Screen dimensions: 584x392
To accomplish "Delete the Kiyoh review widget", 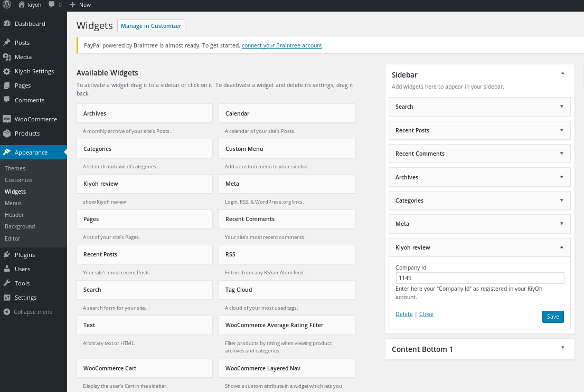I will point(404,314).
